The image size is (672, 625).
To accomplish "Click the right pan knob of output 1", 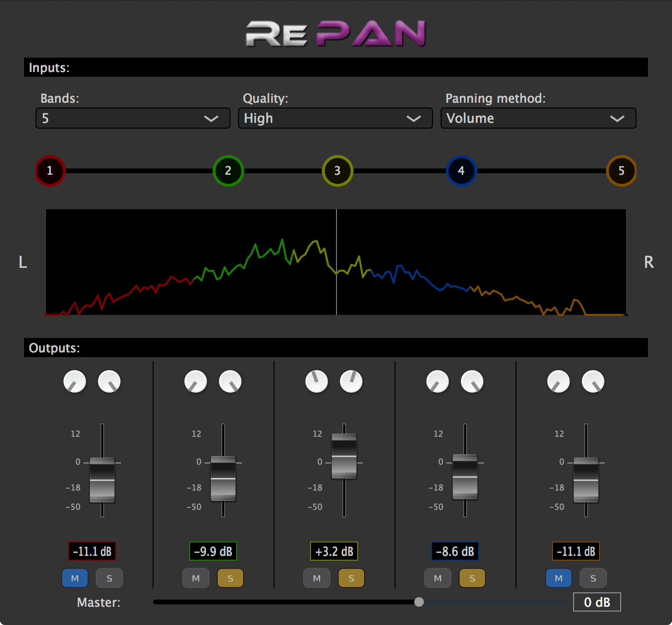I will coord(109,382).
